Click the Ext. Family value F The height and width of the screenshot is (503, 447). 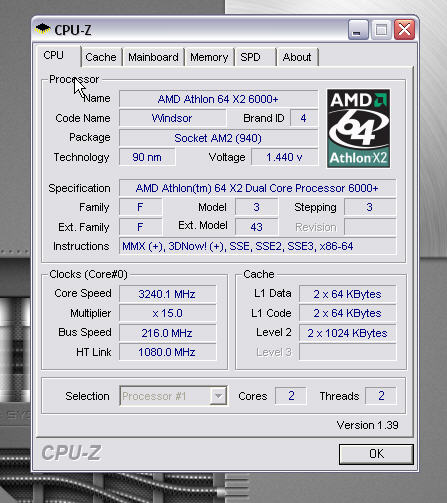[140, 227]
